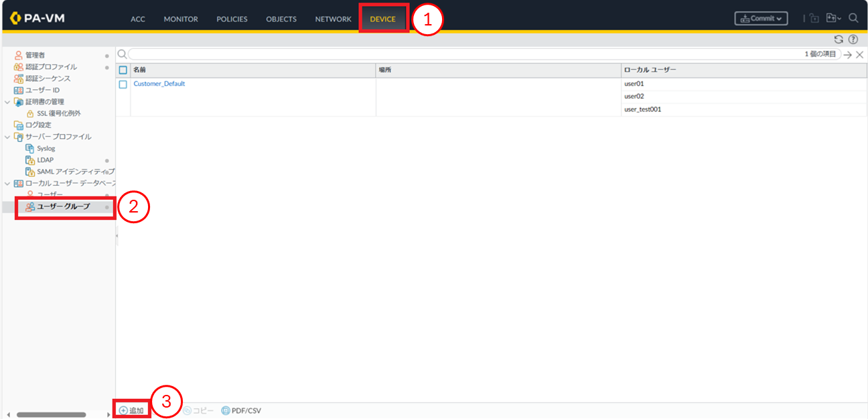Viewport: 868px width, 419px height.
Task: Select ユーザー ID in the sidebar
Action: coord(42,90)
